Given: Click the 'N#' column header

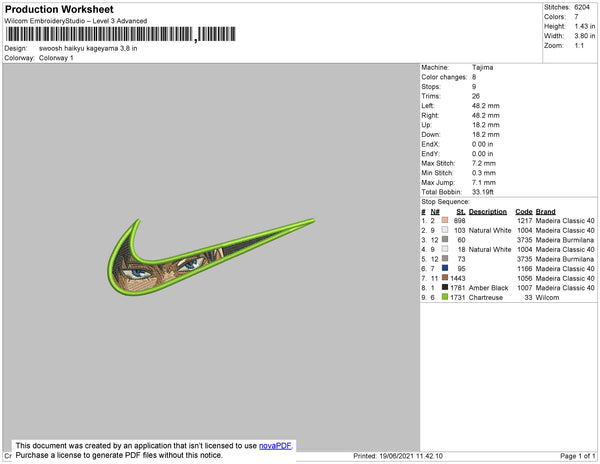Looking at the screenshot, I should tap(435, 212).
